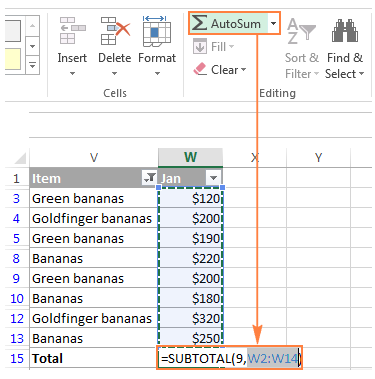Open the Format cells icon

click(157, 31)
